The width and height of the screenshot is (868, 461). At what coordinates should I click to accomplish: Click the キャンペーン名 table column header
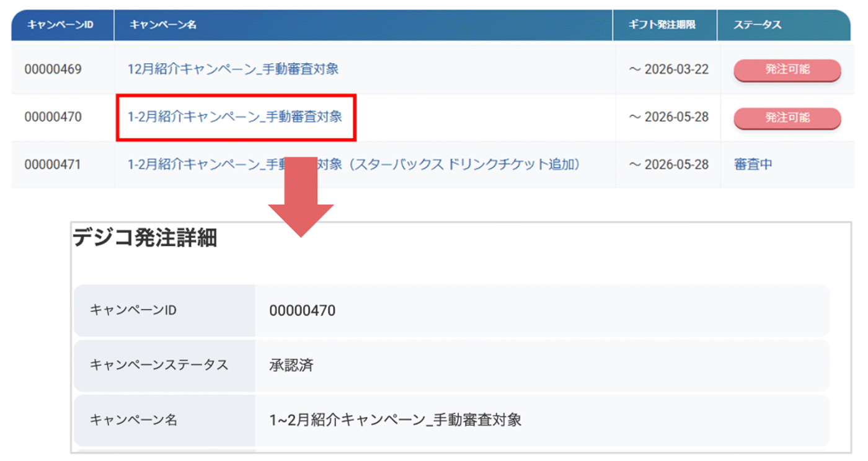pos(163,25)
